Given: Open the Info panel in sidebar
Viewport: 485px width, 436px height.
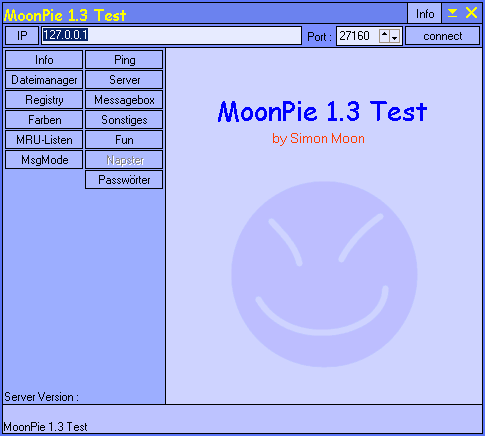Looking at the screenshot, I should pos(44,60).
